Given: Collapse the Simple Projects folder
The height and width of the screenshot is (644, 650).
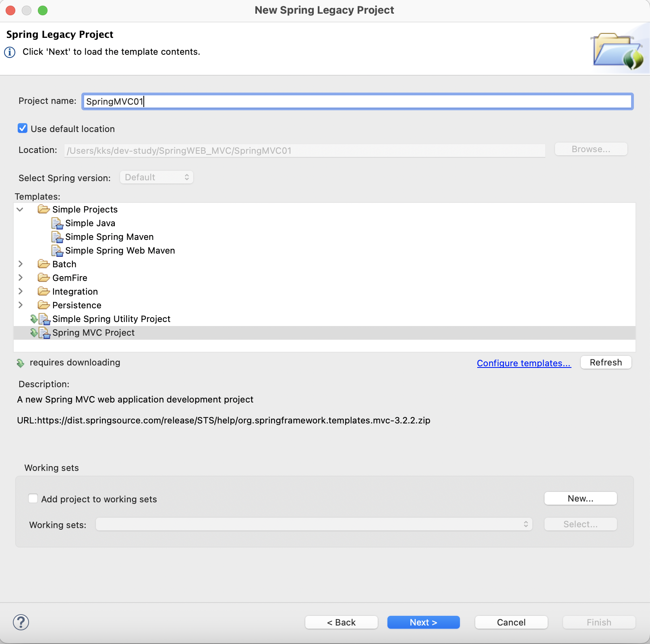Looking at the screenshot, I should (20, 209).
